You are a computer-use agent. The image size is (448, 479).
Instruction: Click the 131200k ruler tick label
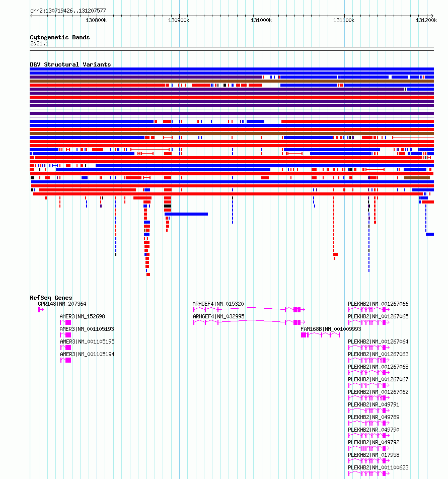(x=426, y=21)
